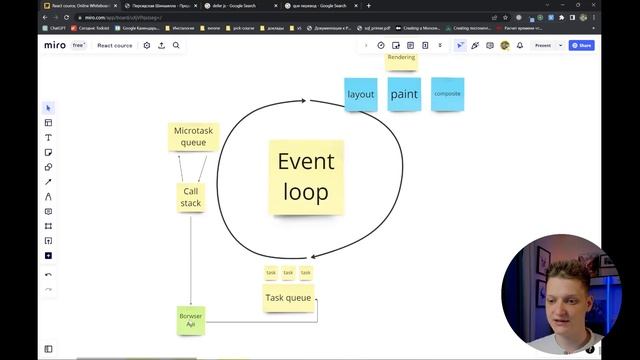Select the connection line arrow tool

(49, 182)
